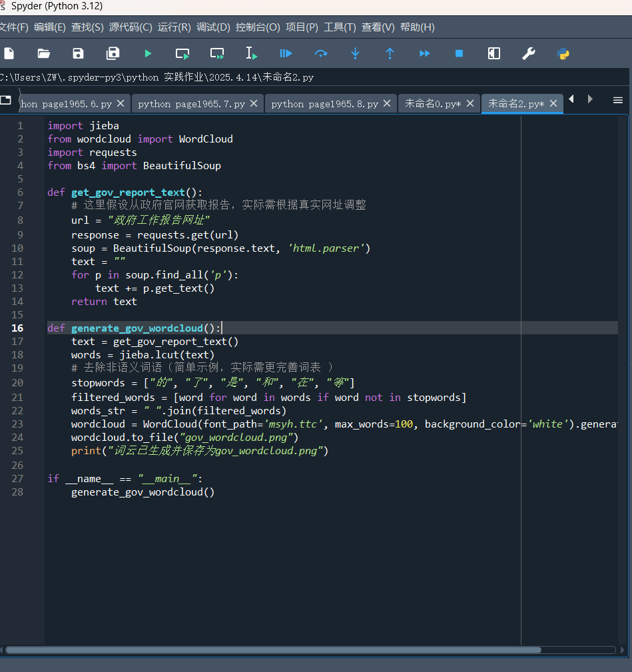The width and height of the screenshot is (632, 672).
Task: Step out of function with up arrow icon
Action: click(x=390, y=53)
